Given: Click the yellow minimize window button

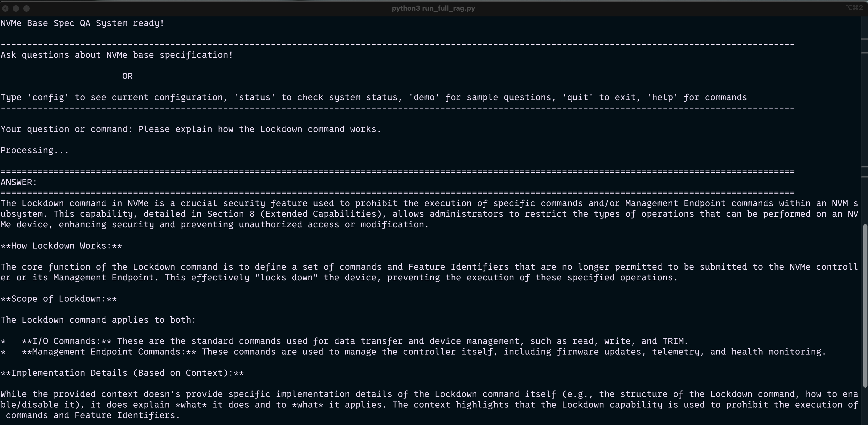Looking at the screenshot, I should tap(16, 8).
